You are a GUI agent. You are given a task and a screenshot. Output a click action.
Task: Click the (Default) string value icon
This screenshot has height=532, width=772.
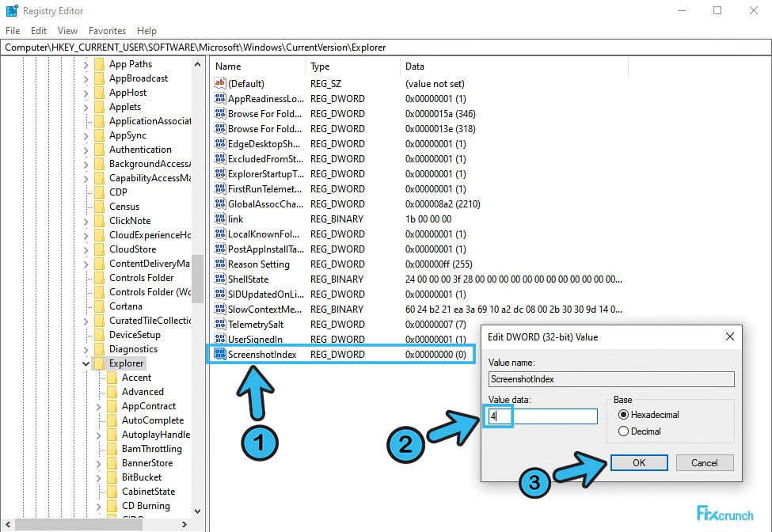click(x=219, y=83)
